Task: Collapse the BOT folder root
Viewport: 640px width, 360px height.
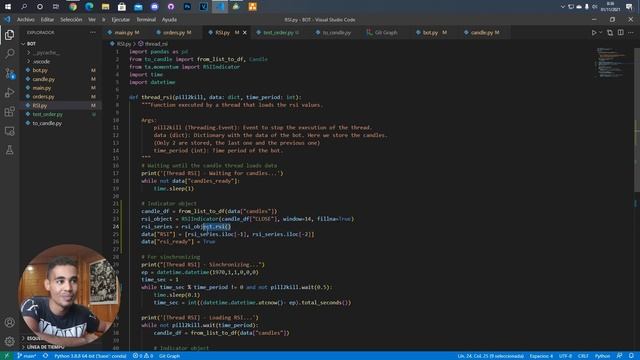Action: [x=60, y=44]
